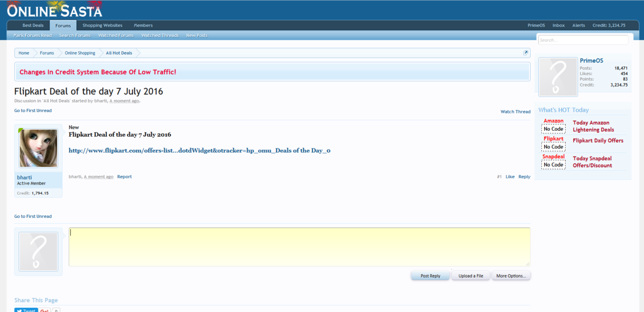
Task: Click the thread title Flipkart Deal heading
Action: (x=89, y=91)
